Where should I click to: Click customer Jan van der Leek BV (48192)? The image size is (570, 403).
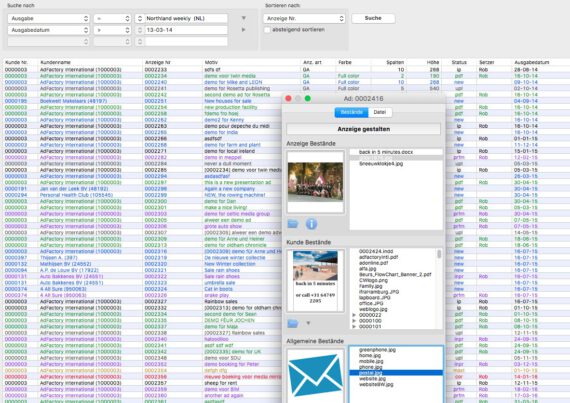74,189
